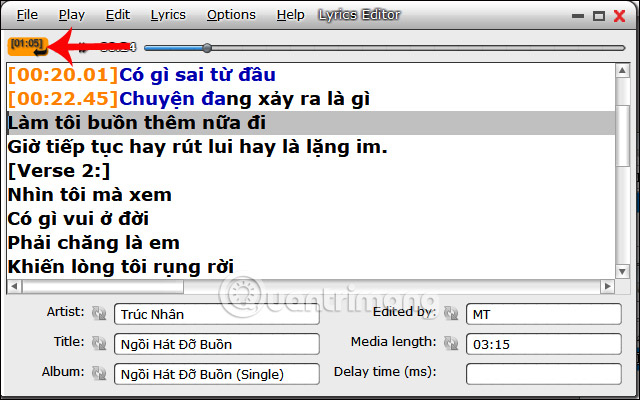Viewport: 640px width, 400px height.
Task: Click the playback seek slider handle
Action: coord(207,48)
